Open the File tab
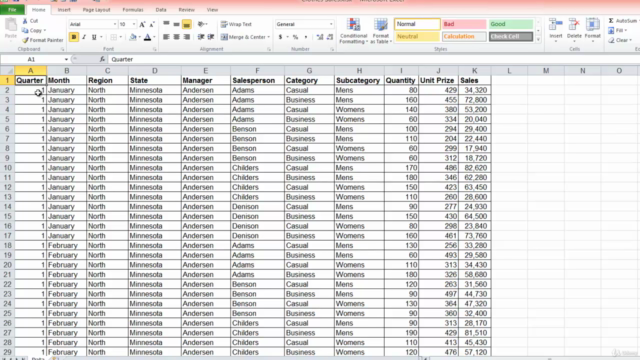This screenshot has width=640, height=360. point(12,9)
